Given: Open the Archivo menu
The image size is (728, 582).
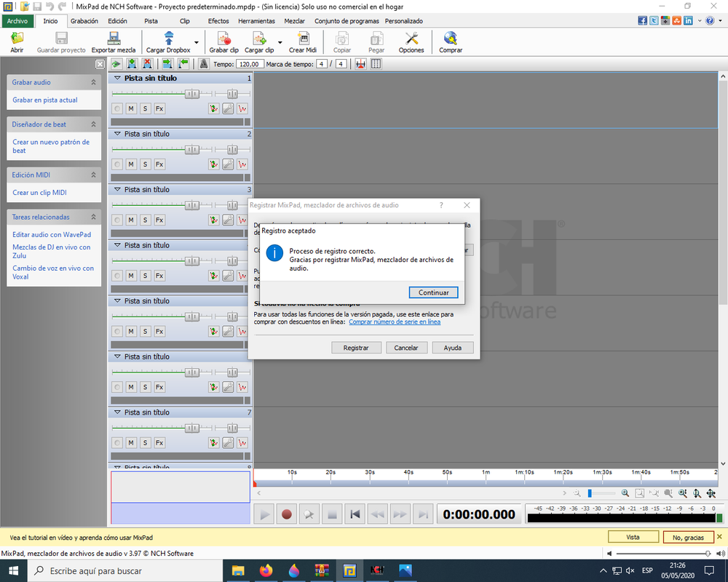Looking at the screenshot, I should tap(17, 21).
